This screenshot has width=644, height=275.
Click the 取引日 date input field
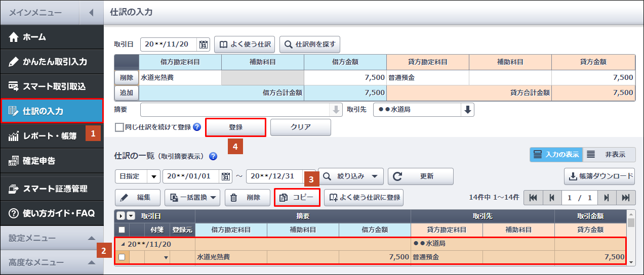click(169, 44)
